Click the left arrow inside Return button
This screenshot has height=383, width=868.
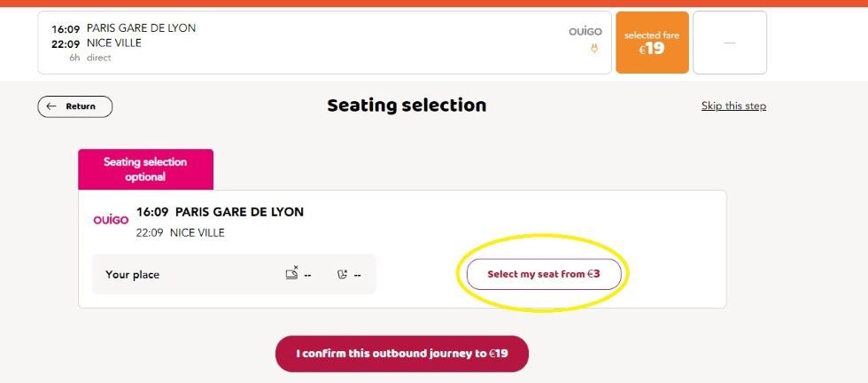(51, 106)
